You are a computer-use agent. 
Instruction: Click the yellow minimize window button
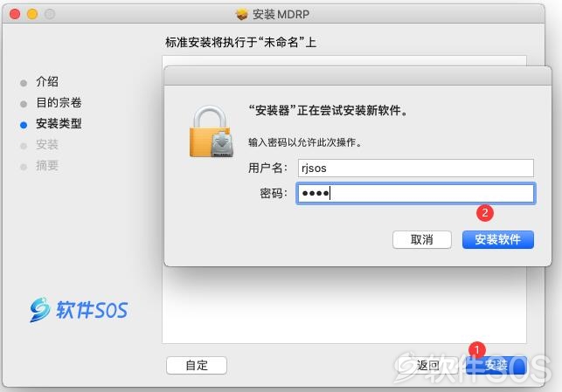[x=32, y=14]
